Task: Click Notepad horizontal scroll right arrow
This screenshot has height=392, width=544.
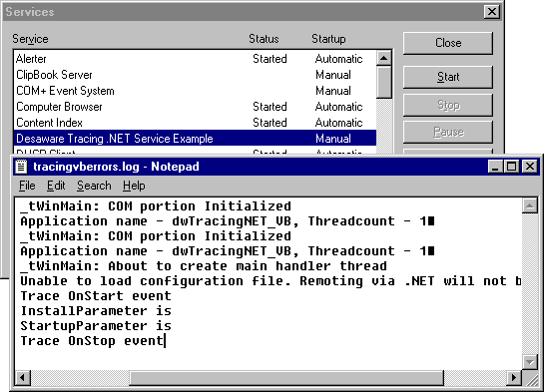Action: 514,377
